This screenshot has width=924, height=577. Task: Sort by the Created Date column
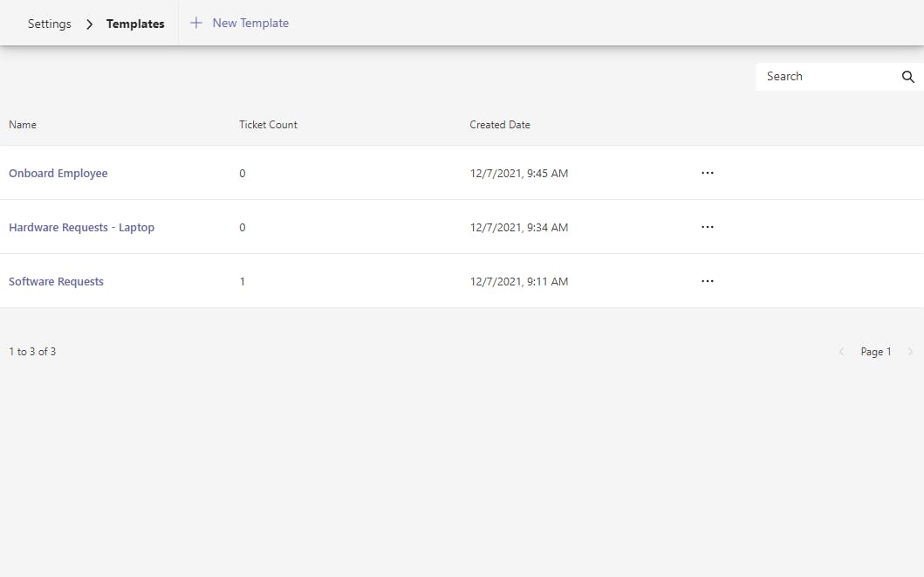pos(500,125)
